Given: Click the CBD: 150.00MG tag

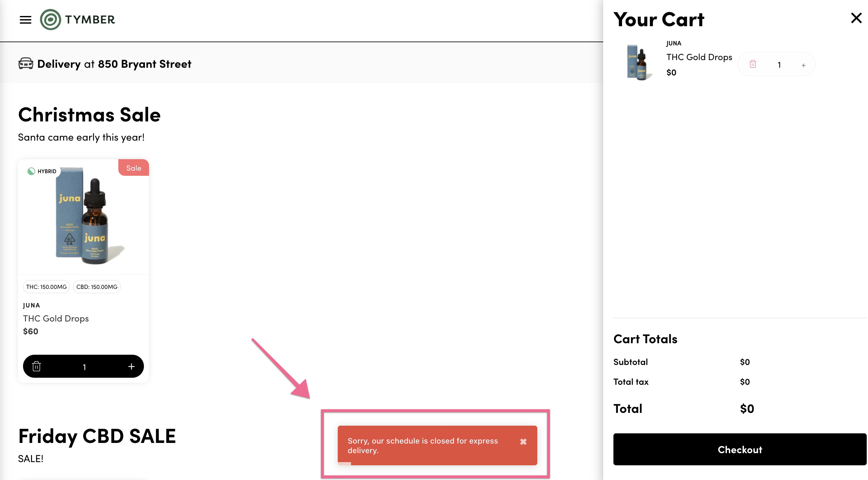Looking at the screenshot, I should point(97,287).
